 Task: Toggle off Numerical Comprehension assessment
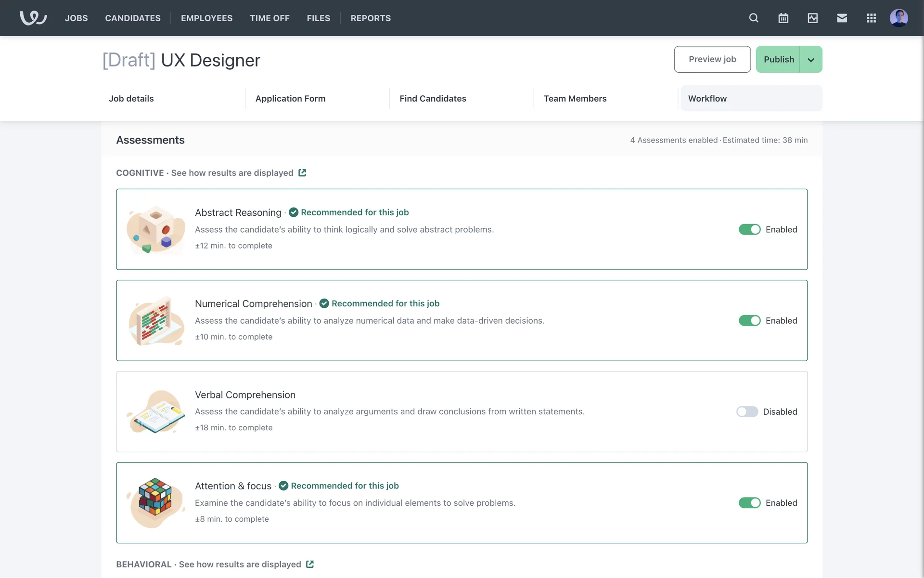pos(749,320)
